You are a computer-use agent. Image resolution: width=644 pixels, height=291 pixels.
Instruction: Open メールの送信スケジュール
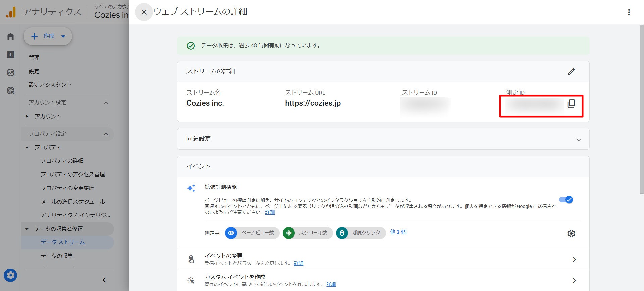73,202
